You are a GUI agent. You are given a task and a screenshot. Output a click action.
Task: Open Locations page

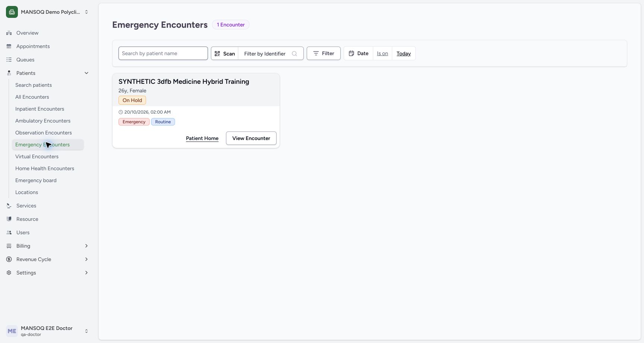(x=26, y=192)
